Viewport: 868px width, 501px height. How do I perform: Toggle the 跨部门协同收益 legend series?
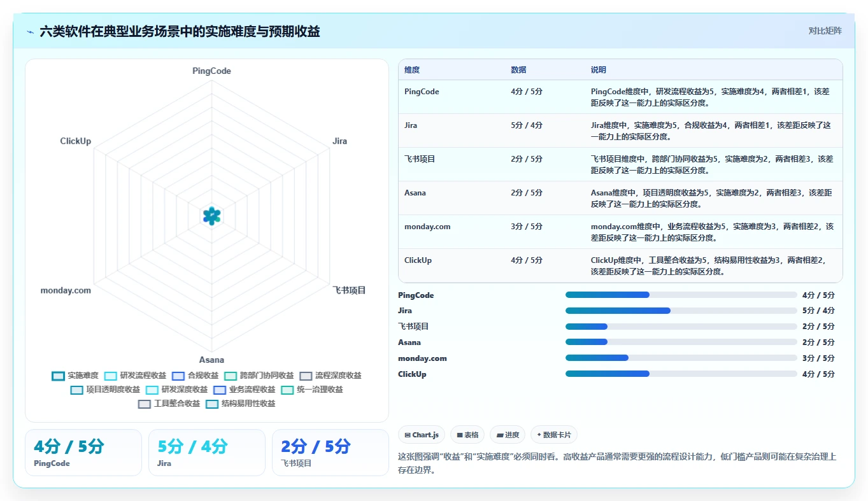pos(259,376)
